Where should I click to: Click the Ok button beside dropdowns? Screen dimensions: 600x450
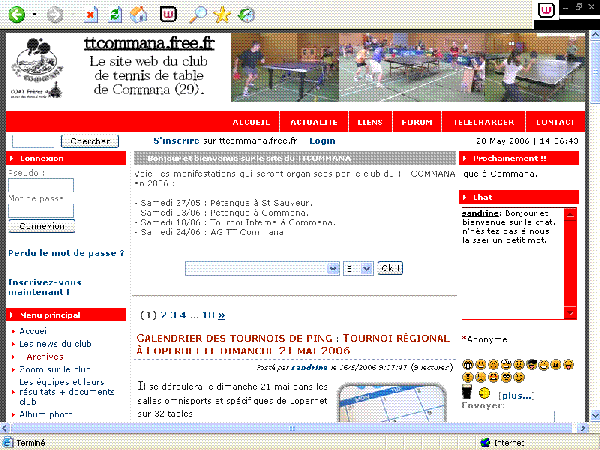(x=390, y=268)
